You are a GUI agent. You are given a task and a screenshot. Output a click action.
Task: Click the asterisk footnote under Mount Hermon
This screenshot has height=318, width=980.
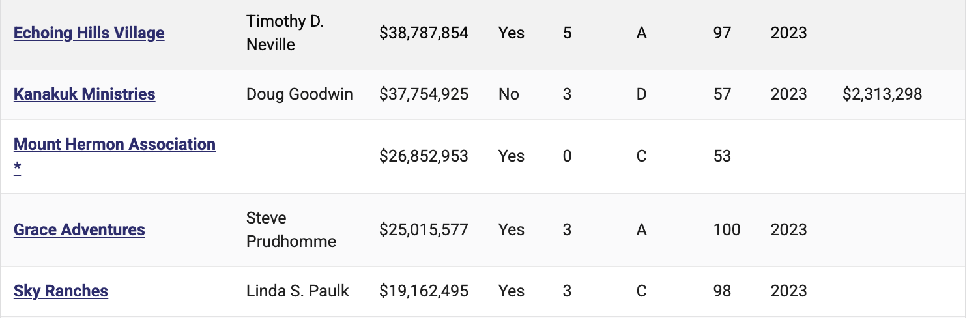click(18, 168)
